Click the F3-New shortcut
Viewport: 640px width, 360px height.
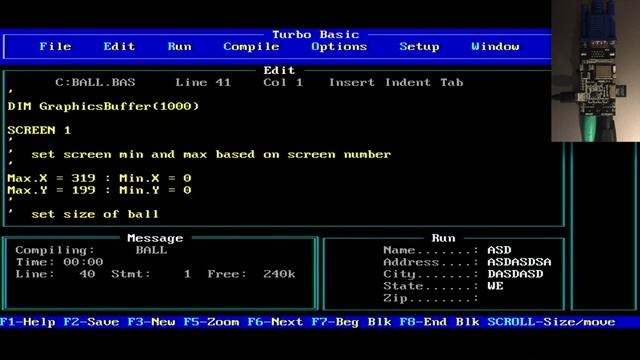point(151,322)
